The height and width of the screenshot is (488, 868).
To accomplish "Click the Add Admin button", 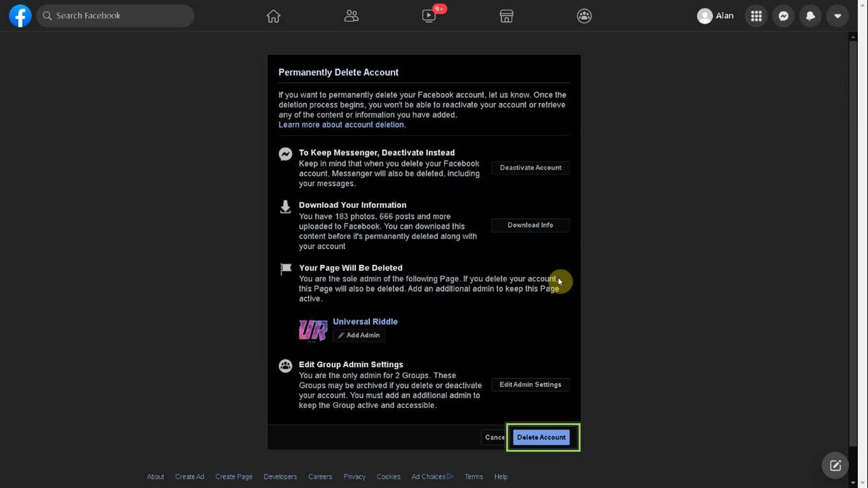I will [359, 335].
